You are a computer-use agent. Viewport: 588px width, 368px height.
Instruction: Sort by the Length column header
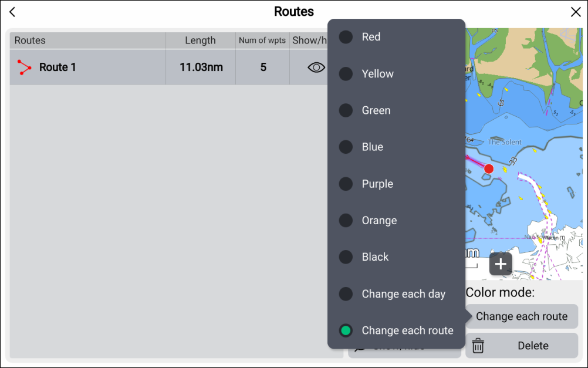(x=200, y=40)
